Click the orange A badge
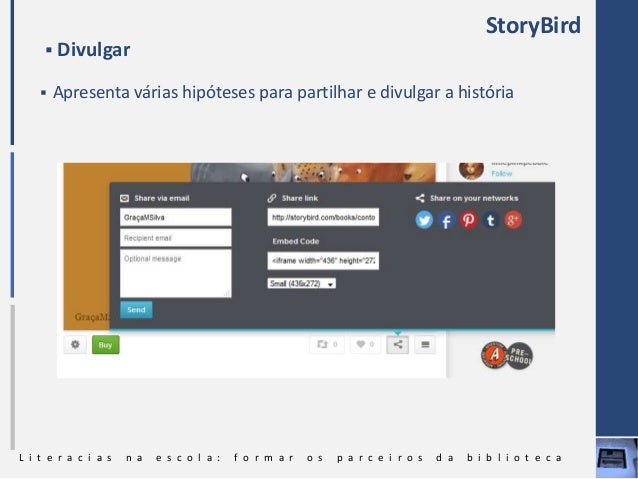The image size is (638, 479). tap(494, 355)
